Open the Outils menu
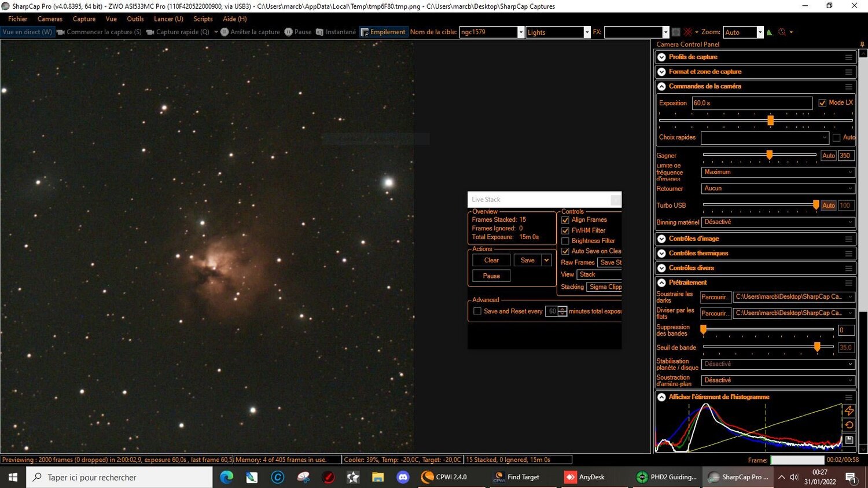868x488 pixels. coord(135,19)
